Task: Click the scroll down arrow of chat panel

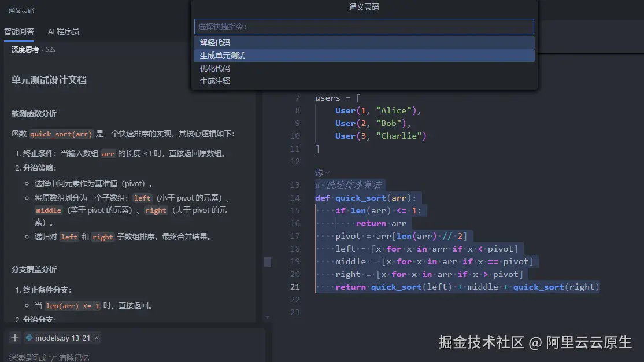Action: tap(268, 317)
